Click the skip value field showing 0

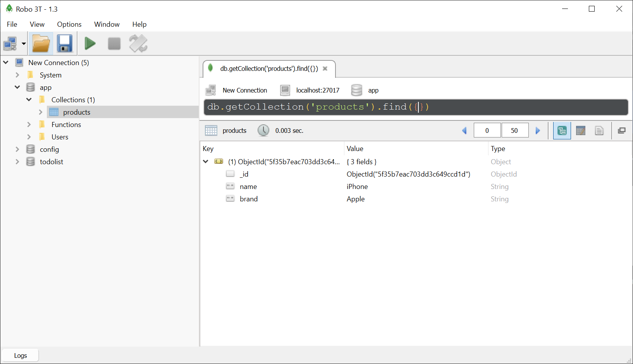487,130
